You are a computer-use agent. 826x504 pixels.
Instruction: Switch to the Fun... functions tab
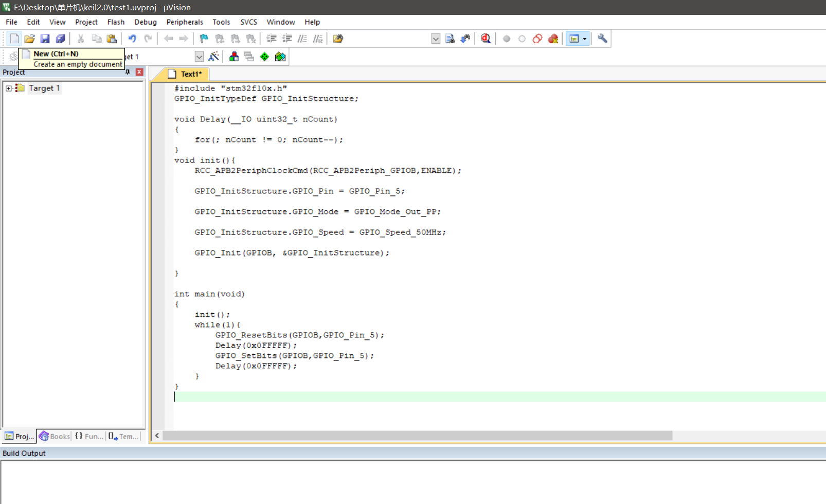[x=89, y=436]
